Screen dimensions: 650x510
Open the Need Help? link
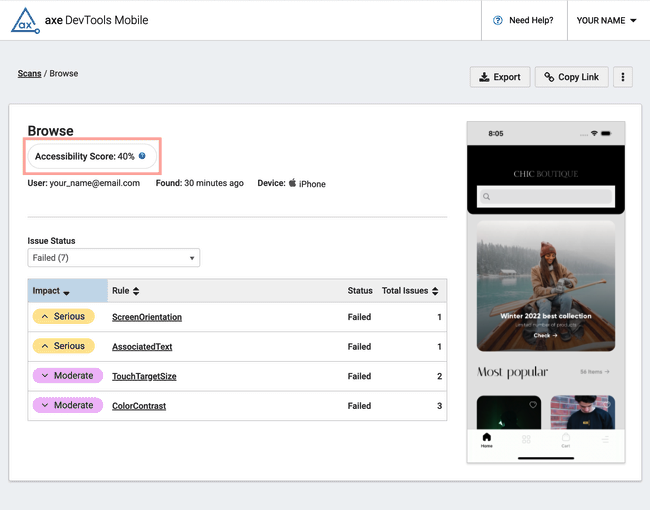click(x=524, y=20)
